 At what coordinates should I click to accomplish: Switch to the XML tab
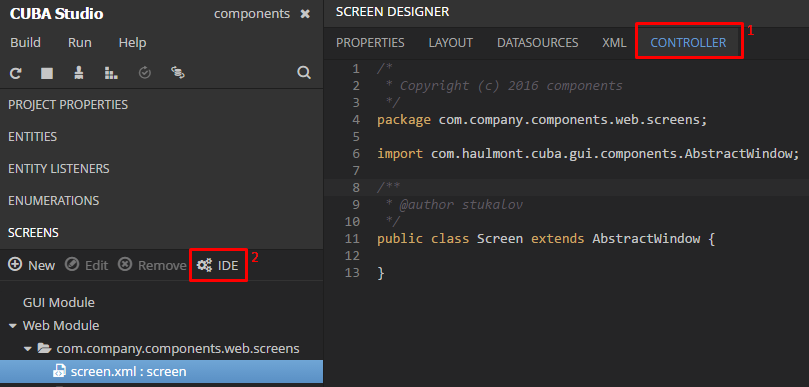(x=614, y=43)
